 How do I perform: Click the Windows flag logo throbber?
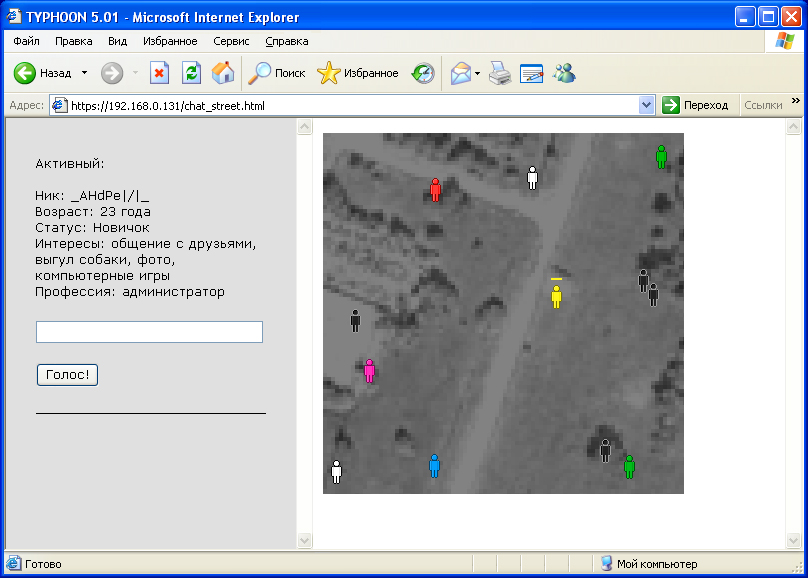pyautogui.click(x=784, y=41)
